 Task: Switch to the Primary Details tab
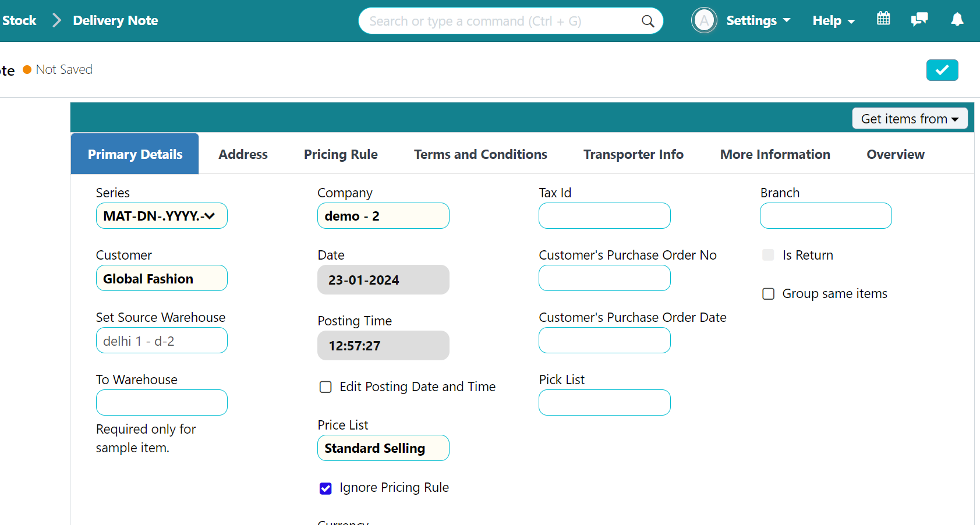135,154
